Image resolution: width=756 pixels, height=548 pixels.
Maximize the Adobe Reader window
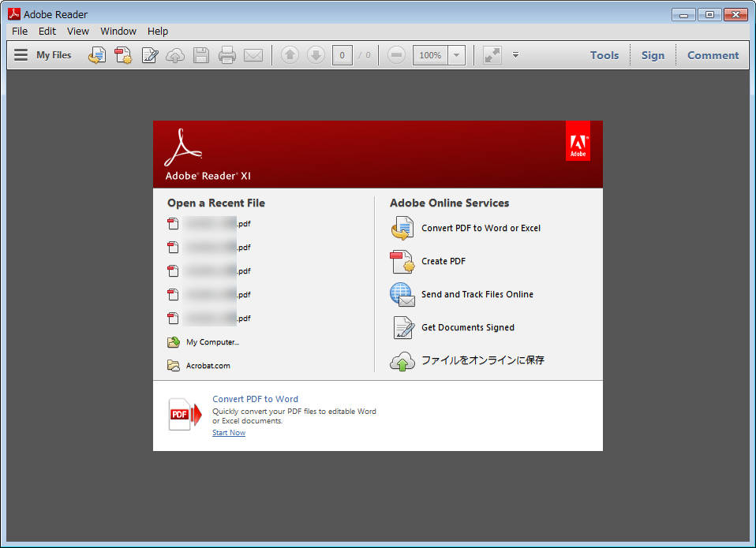click(709, 14)
